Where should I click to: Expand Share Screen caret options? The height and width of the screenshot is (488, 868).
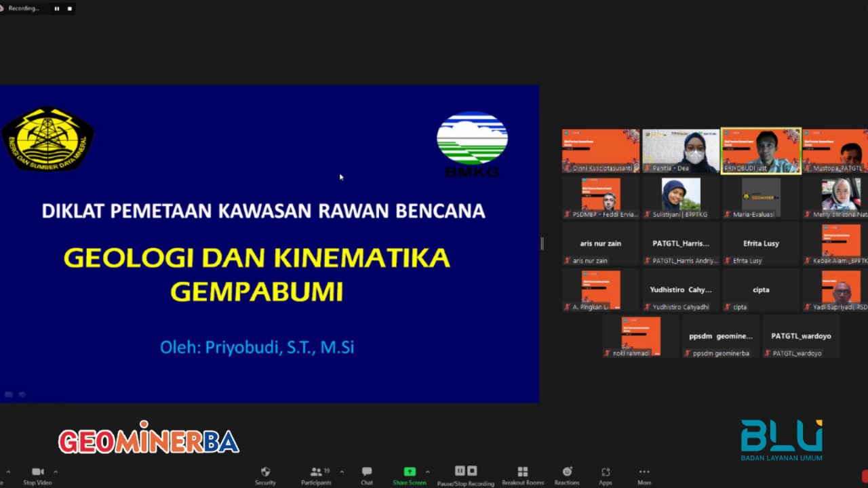pyautogui.click(x=427, y=472)
